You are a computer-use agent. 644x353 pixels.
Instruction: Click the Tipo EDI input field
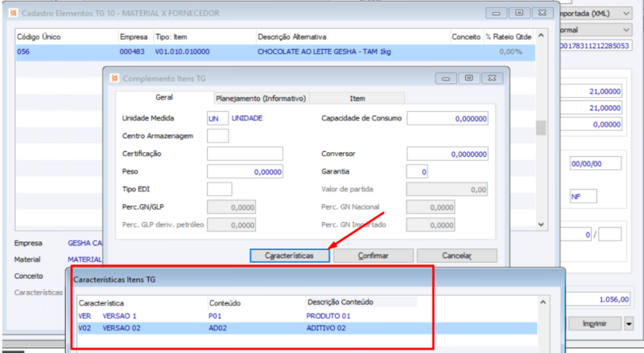(x=219, y=189)
